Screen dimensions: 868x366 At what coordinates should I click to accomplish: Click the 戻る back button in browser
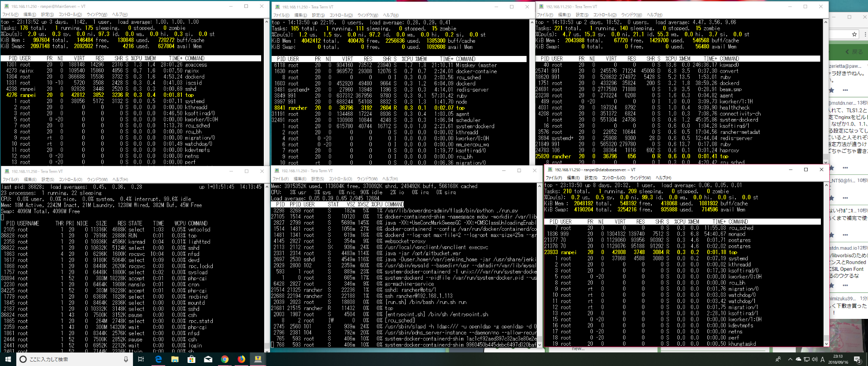pyautogui.click(x=853, y=52)
